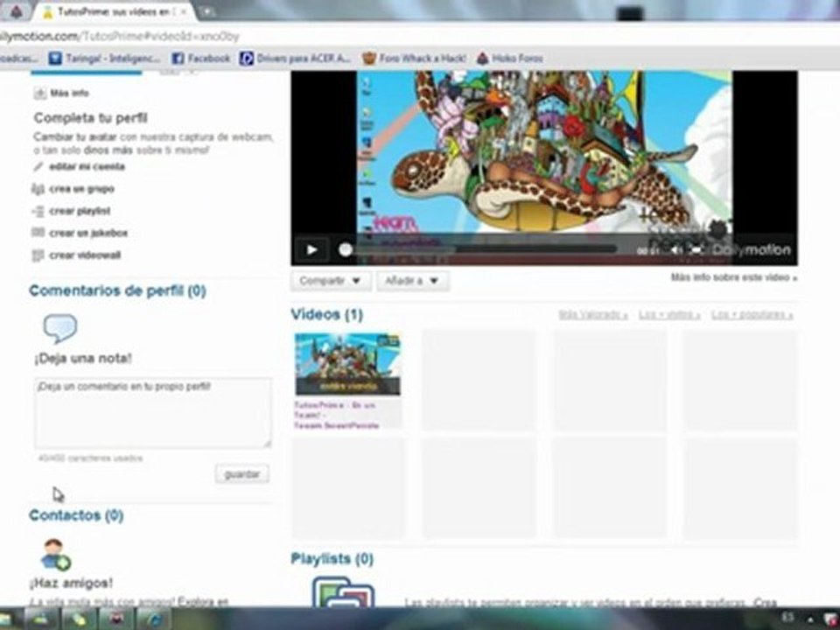Open the Añadir a dropdown
This screenshot has width=840, height=630.
tap(412, 280)
